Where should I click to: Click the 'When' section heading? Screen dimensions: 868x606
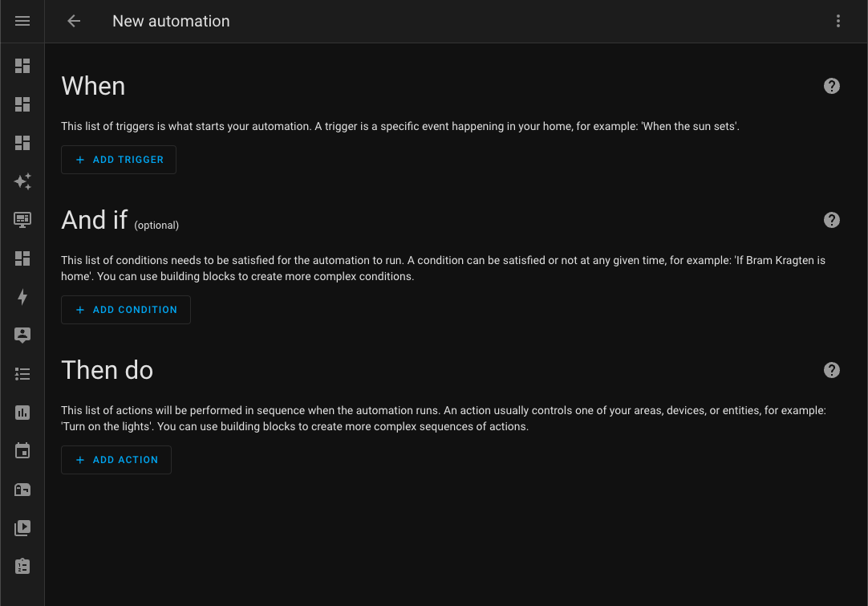click(x=94, y=86)
